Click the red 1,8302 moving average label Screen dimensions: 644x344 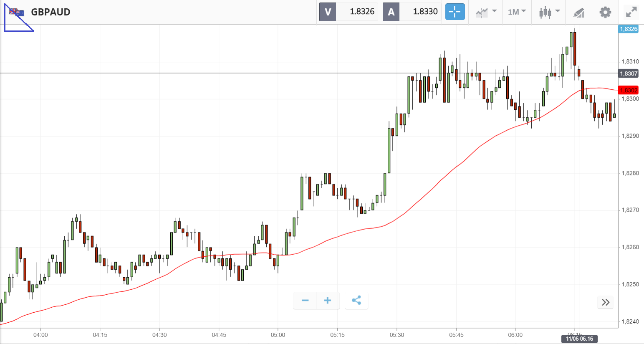(629, 90)
